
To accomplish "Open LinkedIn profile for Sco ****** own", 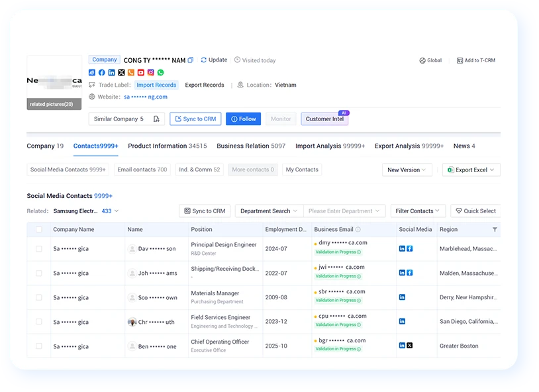I will tap(402, 297).
